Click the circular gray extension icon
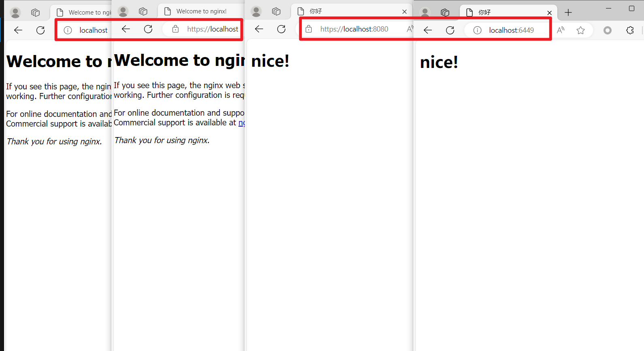644x351 pixels. [x=608, y=30]
